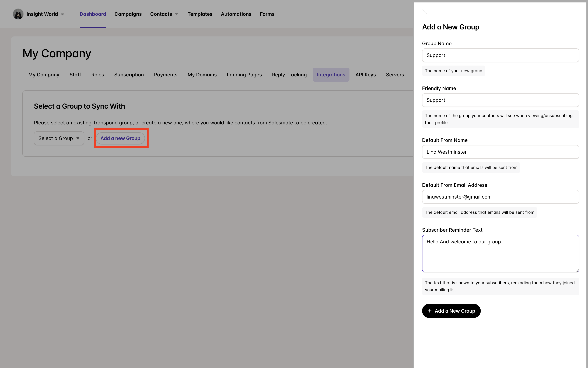Viewport: 588px width, 368px height.
Task: Open the Dashboard tab
Action: [93, 14]
